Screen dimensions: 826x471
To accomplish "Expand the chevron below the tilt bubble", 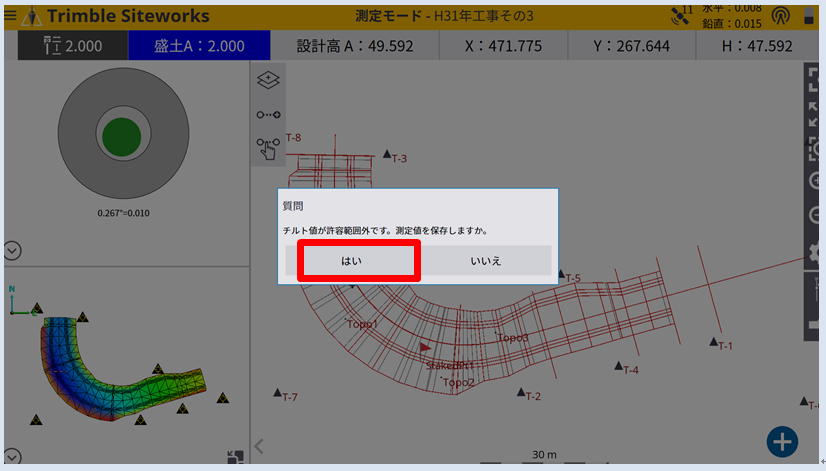I will (13, 249).
